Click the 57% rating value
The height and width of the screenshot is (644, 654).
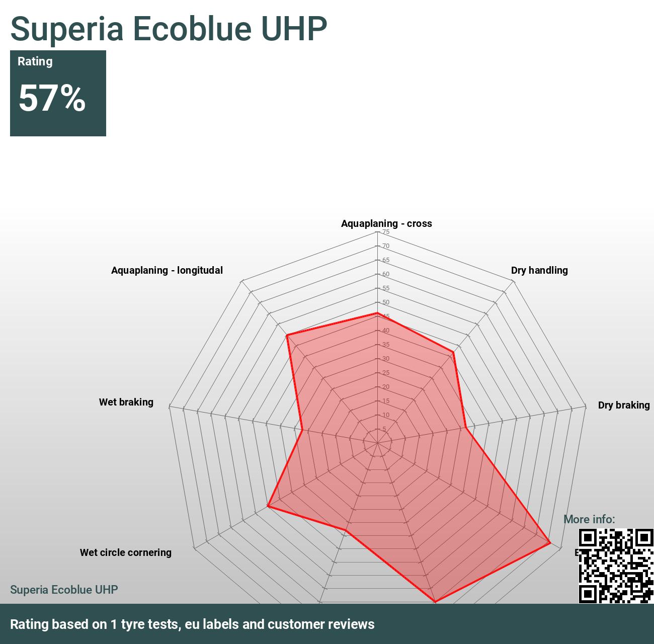(52, 98)
